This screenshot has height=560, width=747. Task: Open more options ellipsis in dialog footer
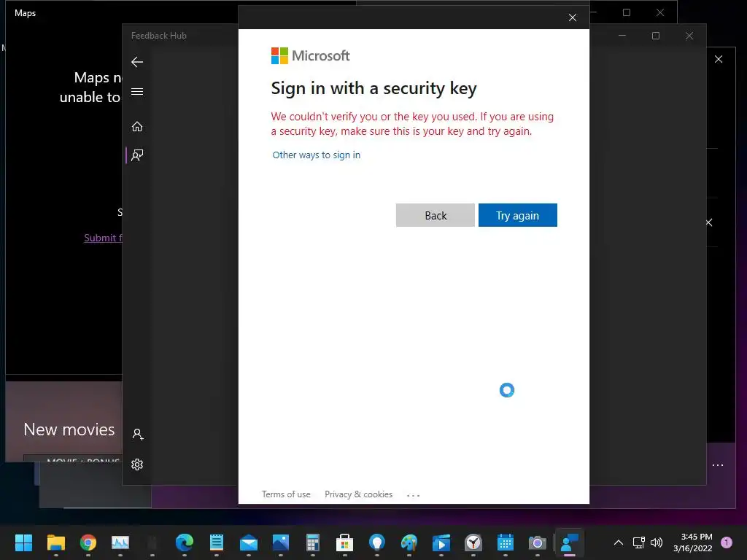(x=413, y=495)
